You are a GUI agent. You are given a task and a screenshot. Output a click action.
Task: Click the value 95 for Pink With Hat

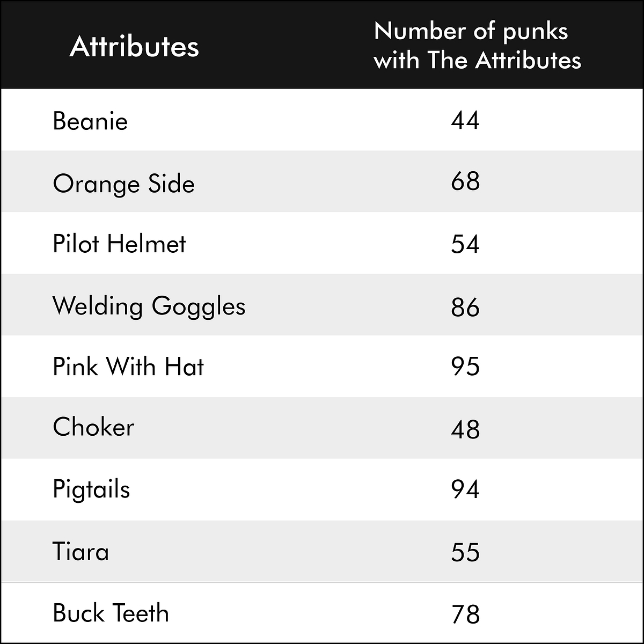point(465,367)
